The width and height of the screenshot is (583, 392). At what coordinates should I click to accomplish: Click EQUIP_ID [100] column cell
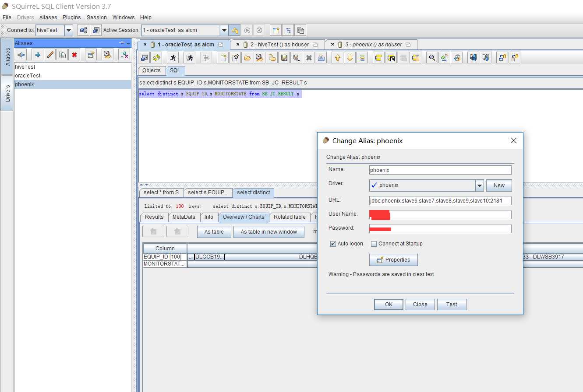point(165,257)
